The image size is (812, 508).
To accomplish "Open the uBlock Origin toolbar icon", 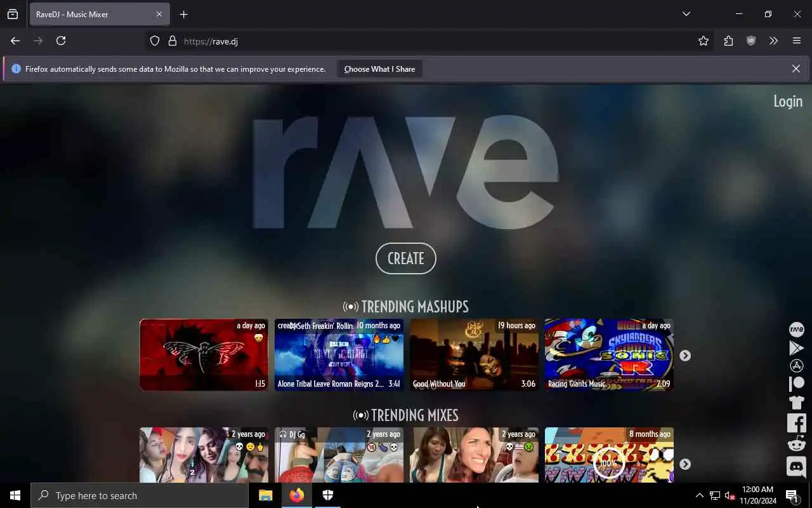I will (751, 41).
